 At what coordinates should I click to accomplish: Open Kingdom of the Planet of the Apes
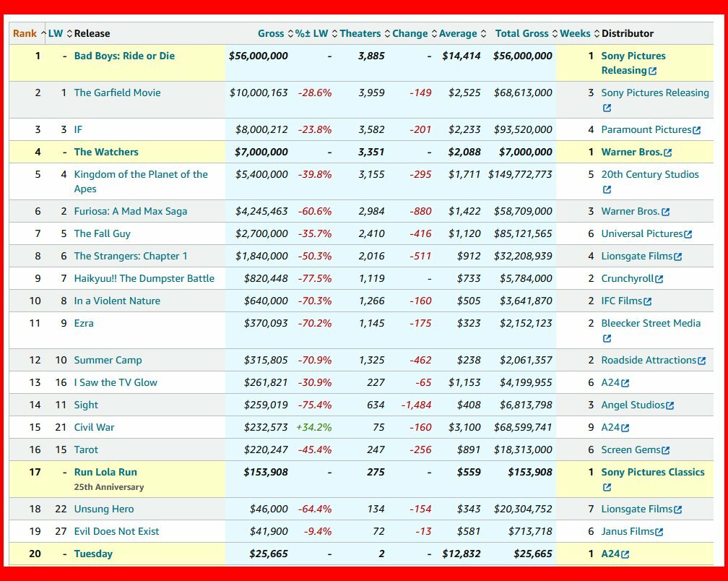pos(141,181)
